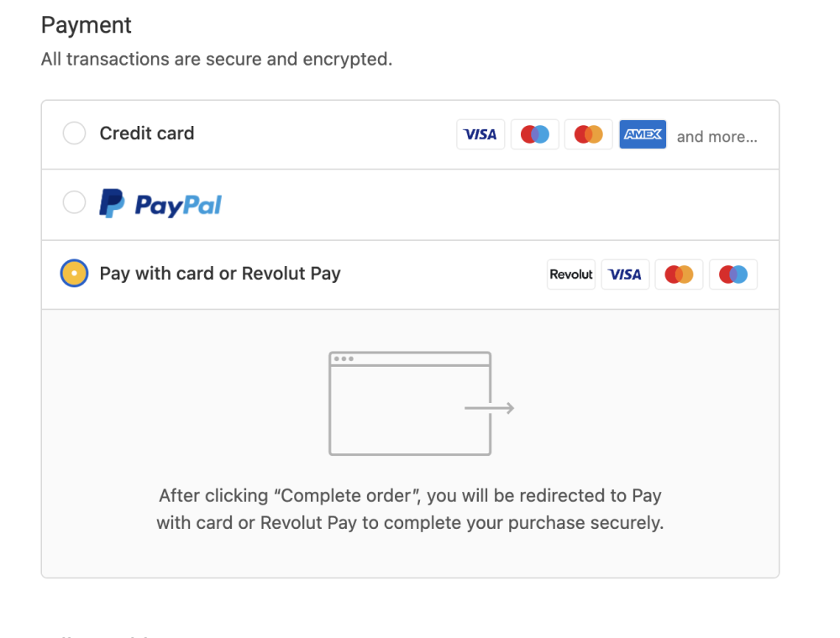Click the "and more..." card text
The image size is (840, 638).
tap(717, 137)
